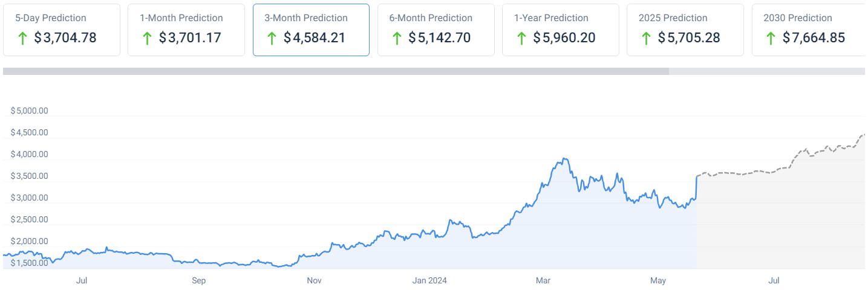
Task: Click the horizontal scrollbar thumb
Action: [336, 71]
